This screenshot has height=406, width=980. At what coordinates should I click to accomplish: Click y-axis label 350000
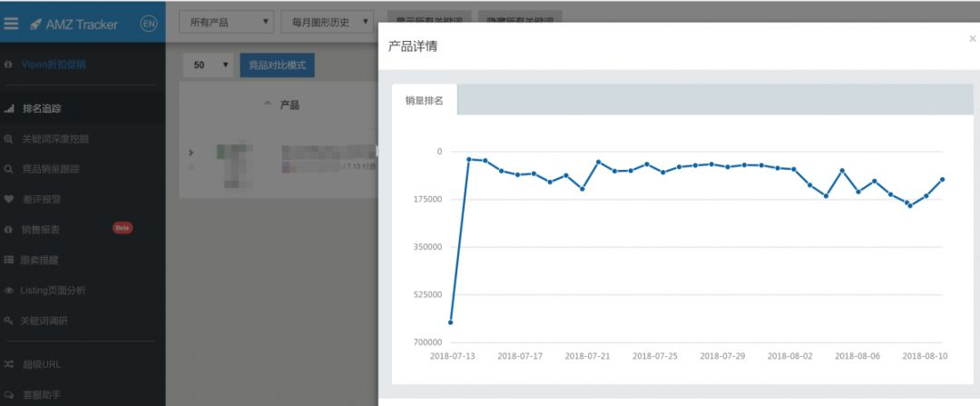426,247
